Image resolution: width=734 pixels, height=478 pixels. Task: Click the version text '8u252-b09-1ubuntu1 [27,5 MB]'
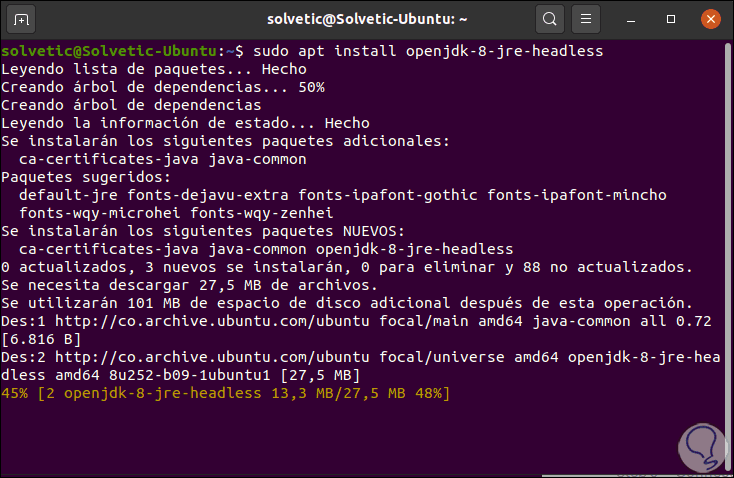click(x=235, y=375)
